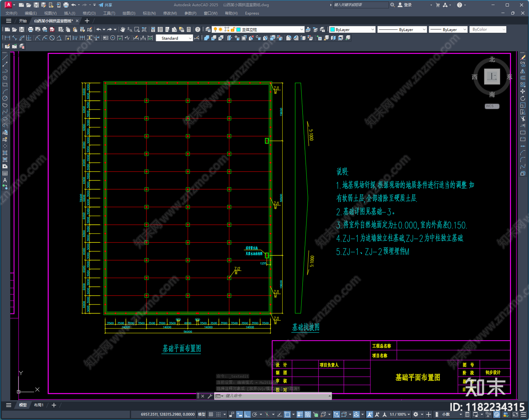The width and height of the screenshot is (529, 420).
Task: Toggle transparency display in the status bar
Action: (307, 414)
